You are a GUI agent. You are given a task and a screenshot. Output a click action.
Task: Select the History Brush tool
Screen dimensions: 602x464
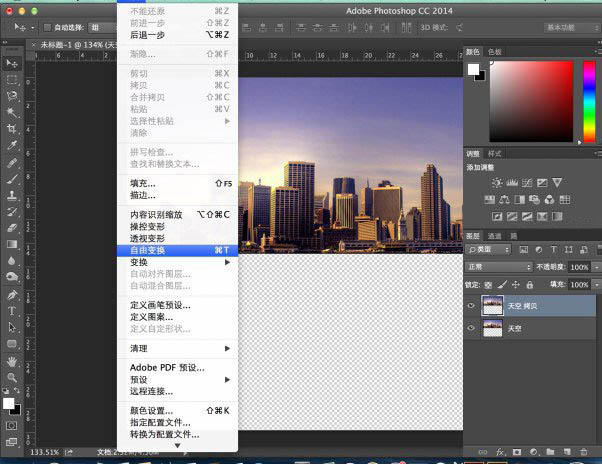(x=12, y=211)
